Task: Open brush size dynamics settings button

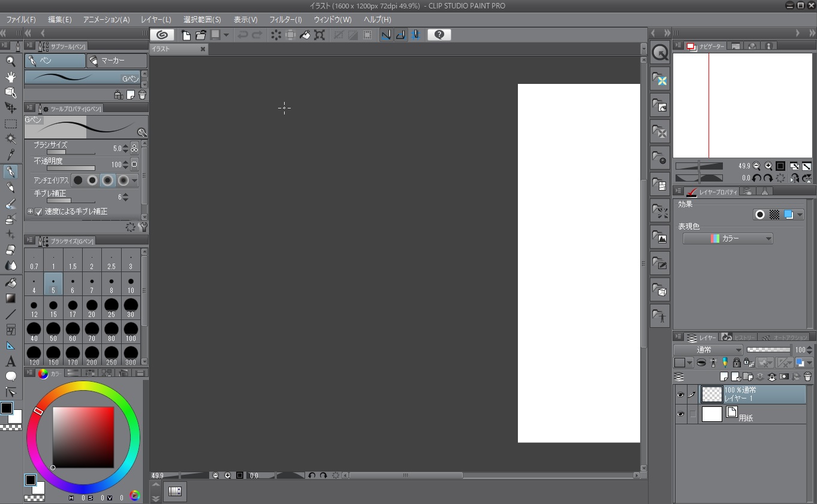Action: click(x=134, y=148)
